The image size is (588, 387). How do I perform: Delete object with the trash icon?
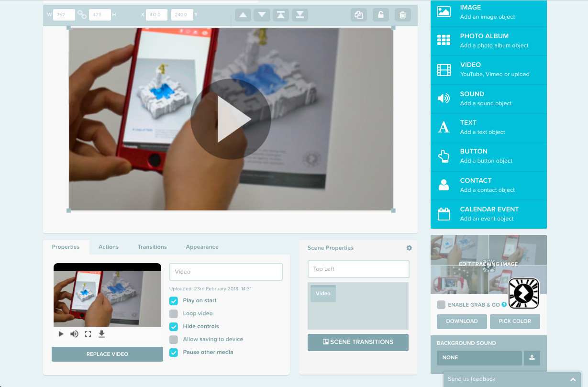[x=402, y=15]
